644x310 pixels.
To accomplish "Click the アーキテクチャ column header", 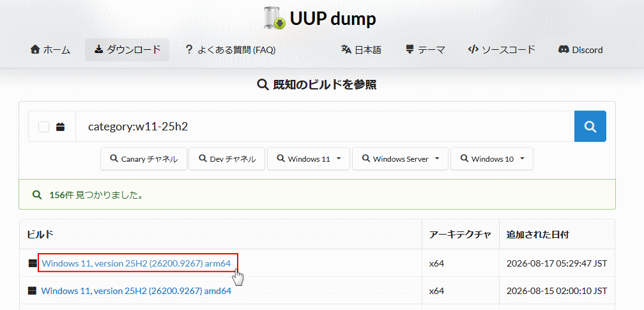I will [460, 235].
